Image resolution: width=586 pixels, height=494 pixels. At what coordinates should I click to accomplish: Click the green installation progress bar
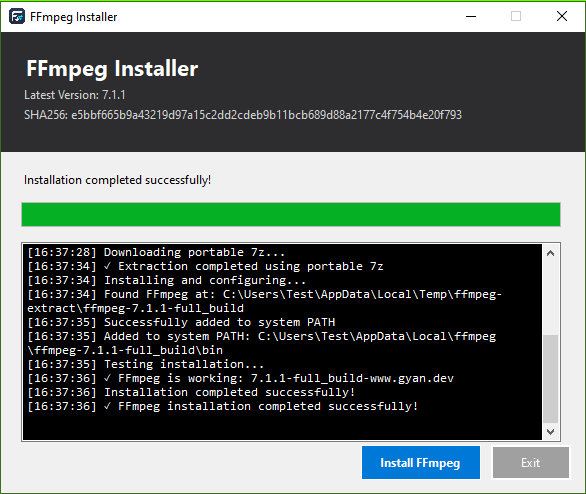[291, 214]
